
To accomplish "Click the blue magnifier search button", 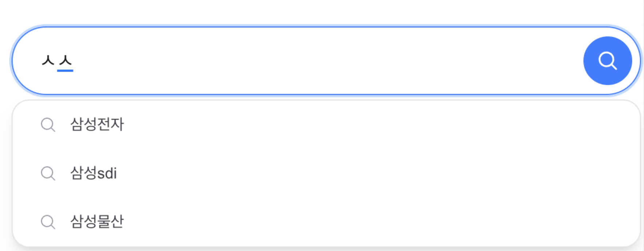I will click(607, 61).
